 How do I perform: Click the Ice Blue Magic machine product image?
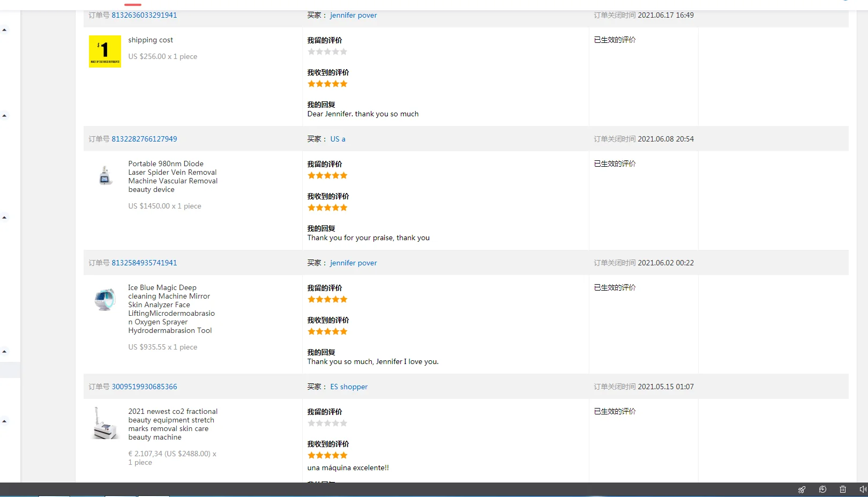coord(105,299)
